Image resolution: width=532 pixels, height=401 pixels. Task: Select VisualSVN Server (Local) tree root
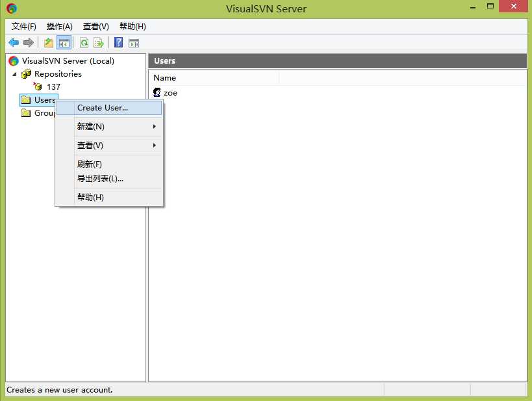coord(68,61)
